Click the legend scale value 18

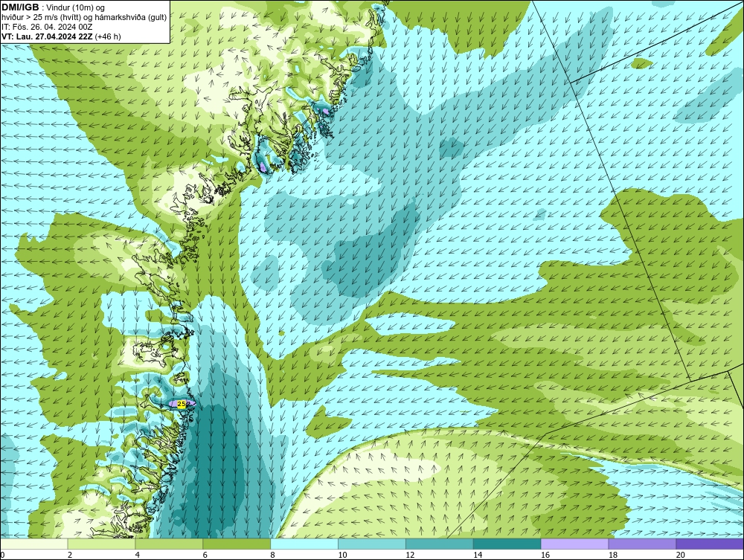[x=612, y=555]
